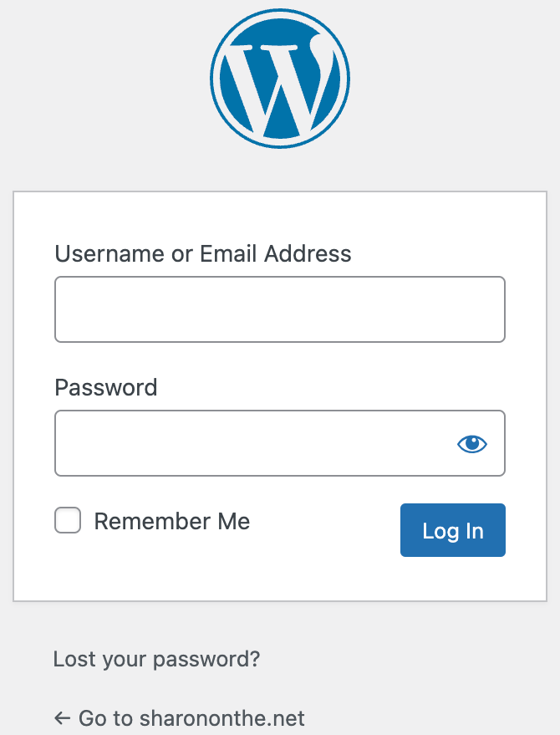This screenshot has height=735, width=560.
Task: Click the "Username or Email Address" label
Action: tap(203, 253)
